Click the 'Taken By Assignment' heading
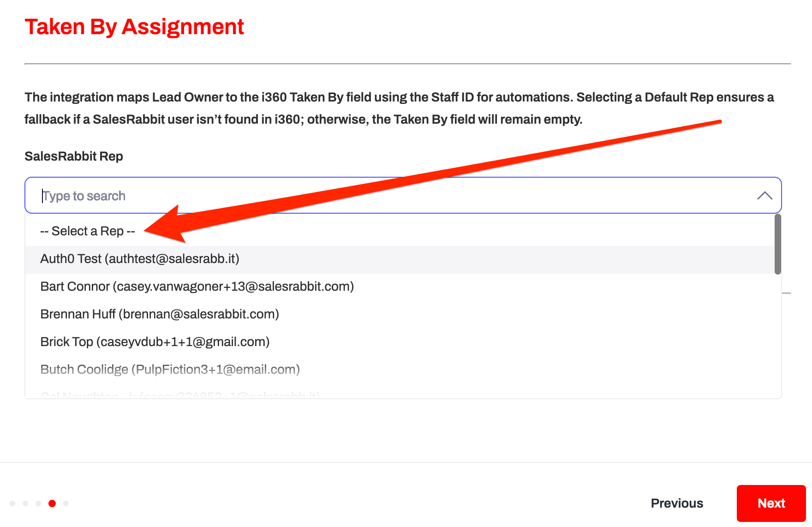This screenshot has height=527, width=812. (134, 27)
